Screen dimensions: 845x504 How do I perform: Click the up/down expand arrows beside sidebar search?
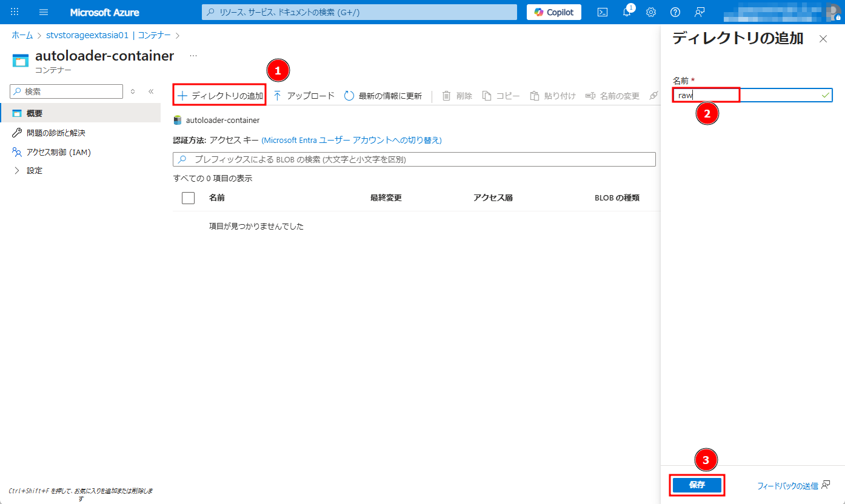[133, 91]
